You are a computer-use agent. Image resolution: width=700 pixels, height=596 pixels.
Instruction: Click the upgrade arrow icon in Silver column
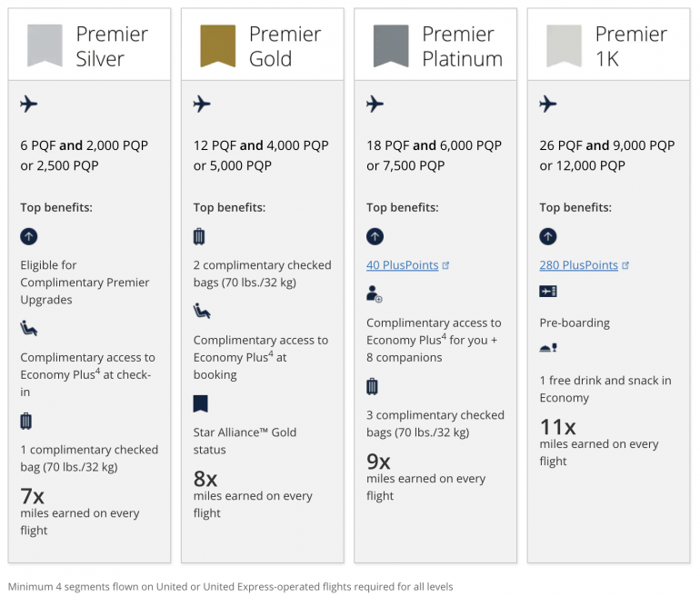pos(29,236)
